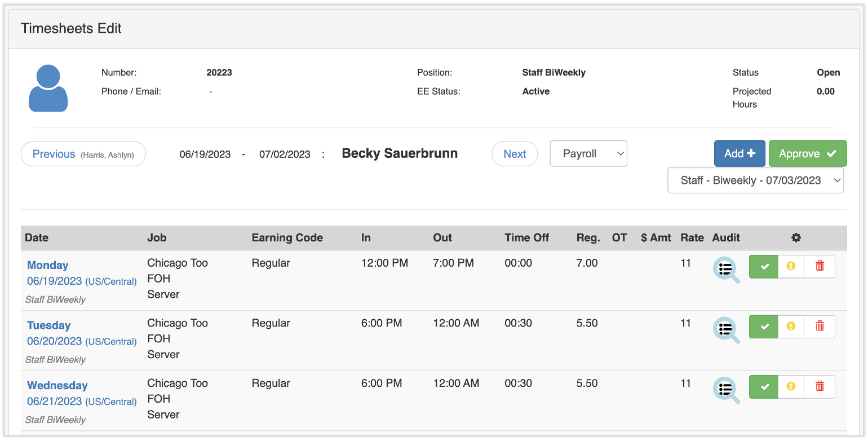Delete Monday's timesheet entry with the trash icon

click(820, 266)
